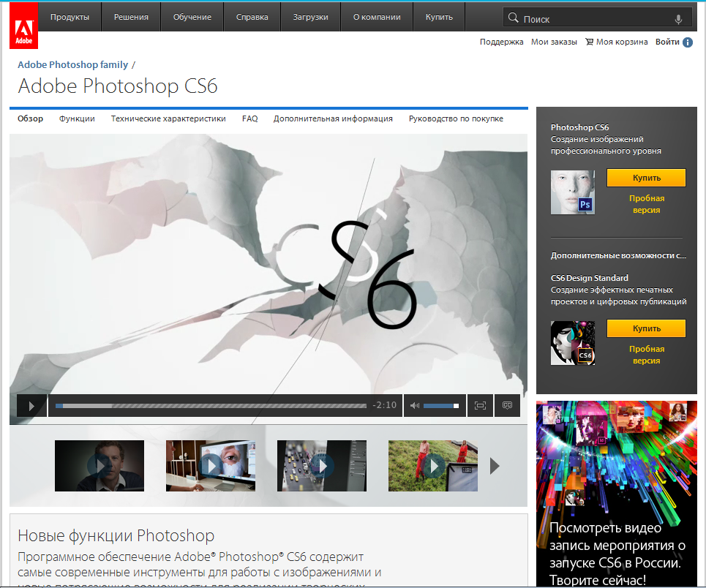Click the Adobe Photoshop CS6 page title

118,86
